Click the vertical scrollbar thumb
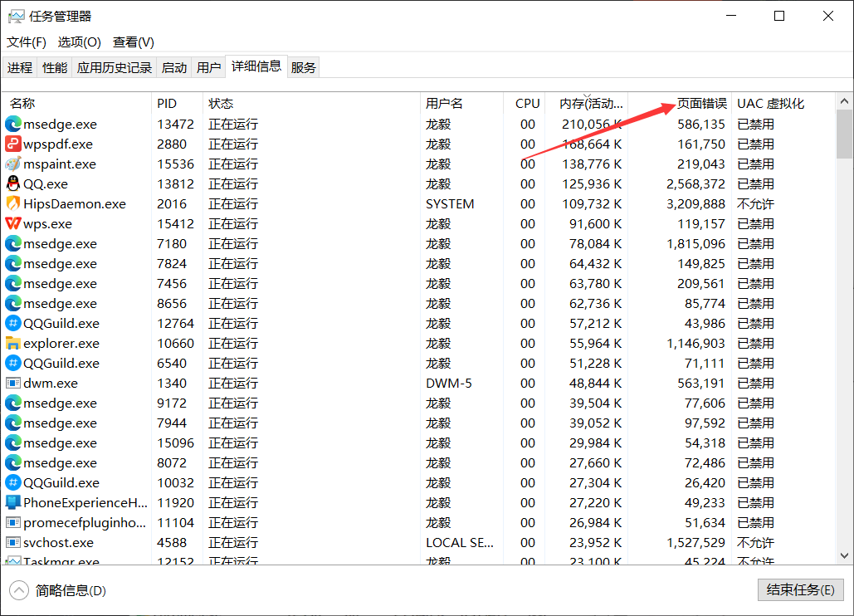The image size is (854, 616). tap(844, 134)
